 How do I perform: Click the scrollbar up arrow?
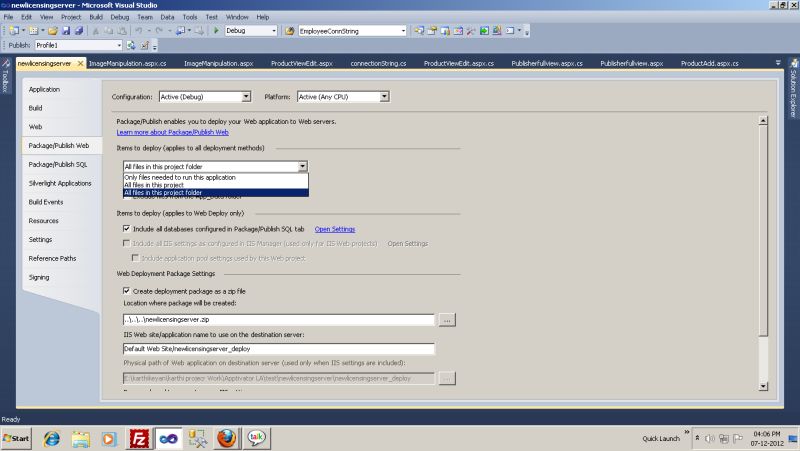pos(763,120)
